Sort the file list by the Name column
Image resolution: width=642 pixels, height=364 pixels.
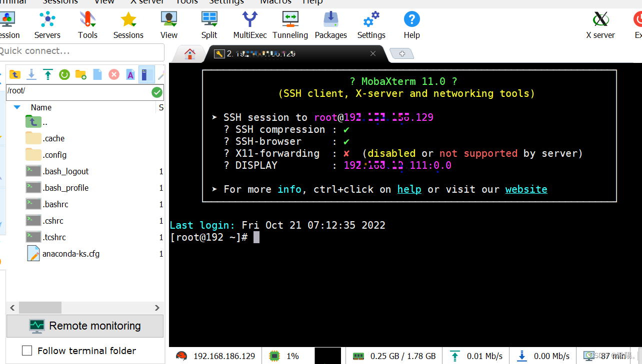(x=41, y=107)
